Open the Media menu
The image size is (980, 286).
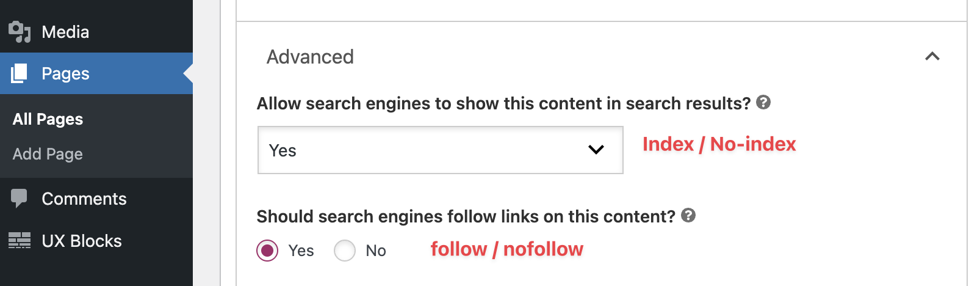[65, 32]
